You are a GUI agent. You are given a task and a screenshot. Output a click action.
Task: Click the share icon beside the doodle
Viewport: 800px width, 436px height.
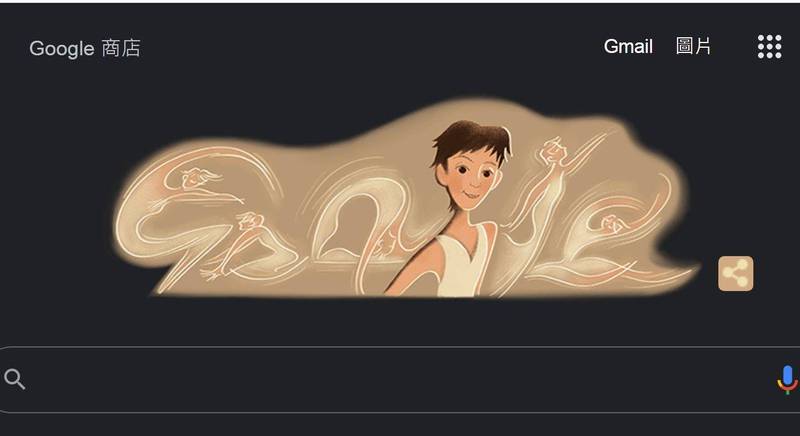pyautogui.click(x=735, y=274)
